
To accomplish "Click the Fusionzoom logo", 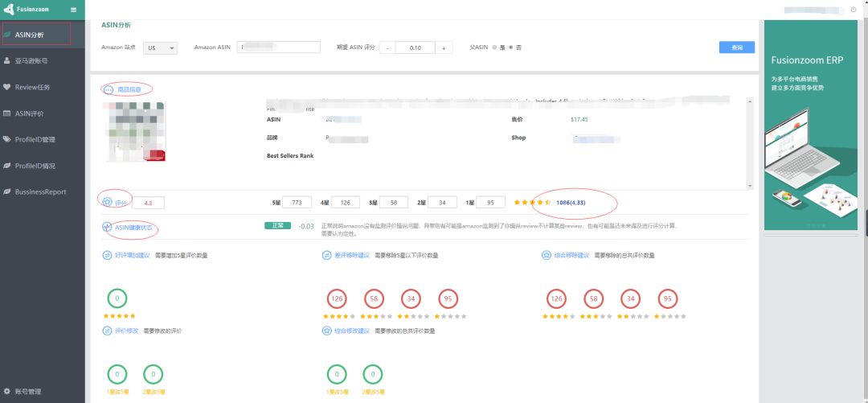I will tap(29, 10).
